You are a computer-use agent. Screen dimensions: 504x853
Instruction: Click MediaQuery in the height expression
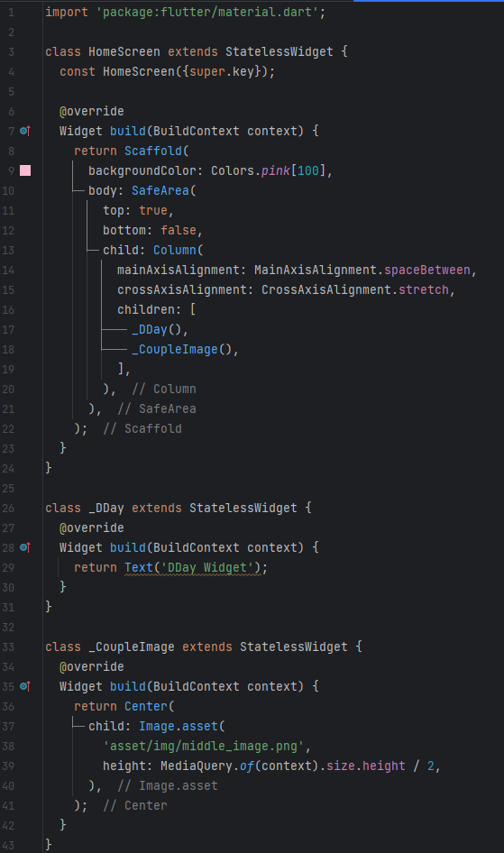point(197,766)
